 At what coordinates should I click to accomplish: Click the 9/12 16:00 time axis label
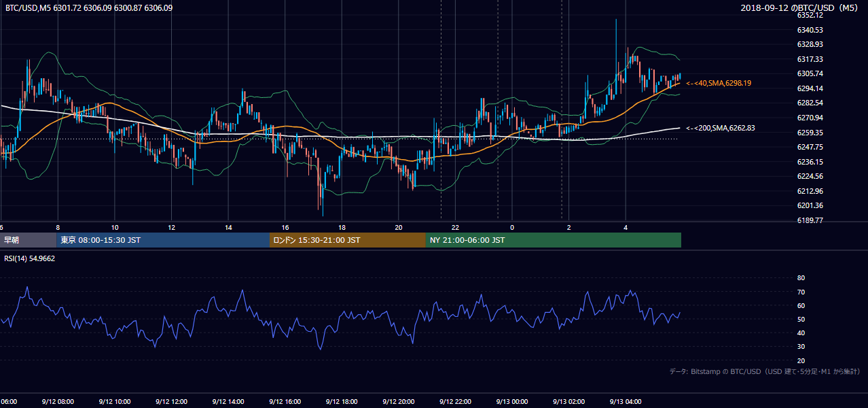pyautogui.click(x=285, y=402)
